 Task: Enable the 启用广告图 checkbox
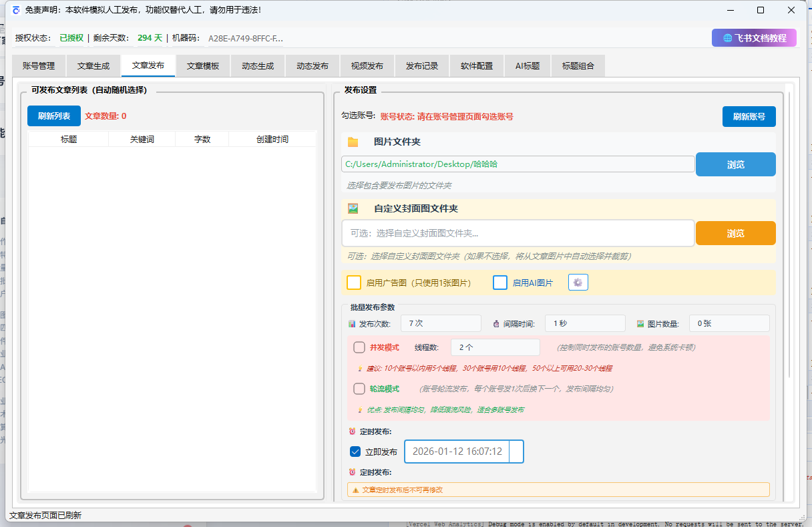[x=354, y=282]
